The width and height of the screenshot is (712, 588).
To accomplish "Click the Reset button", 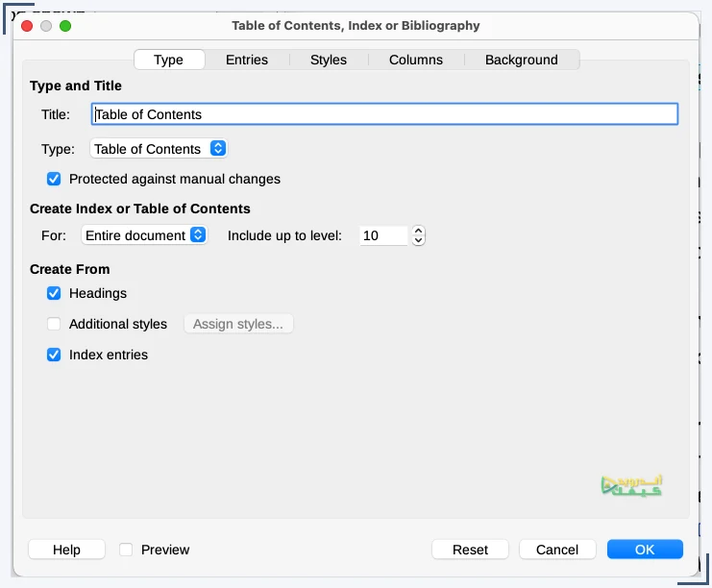I will [x=470, y=550].
